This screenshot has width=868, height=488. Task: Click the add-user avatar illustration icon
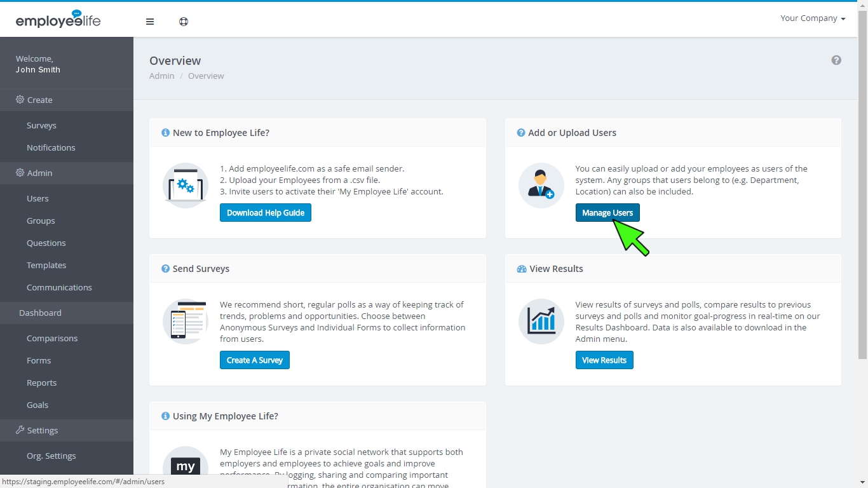[x=541, y=186]
